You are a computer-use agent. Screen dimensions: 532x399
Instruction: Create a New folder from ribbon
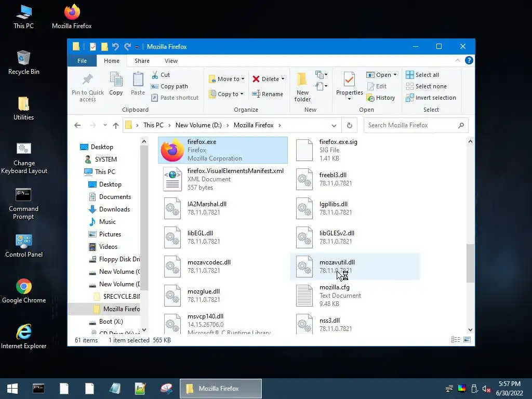[x=302, y=87]
